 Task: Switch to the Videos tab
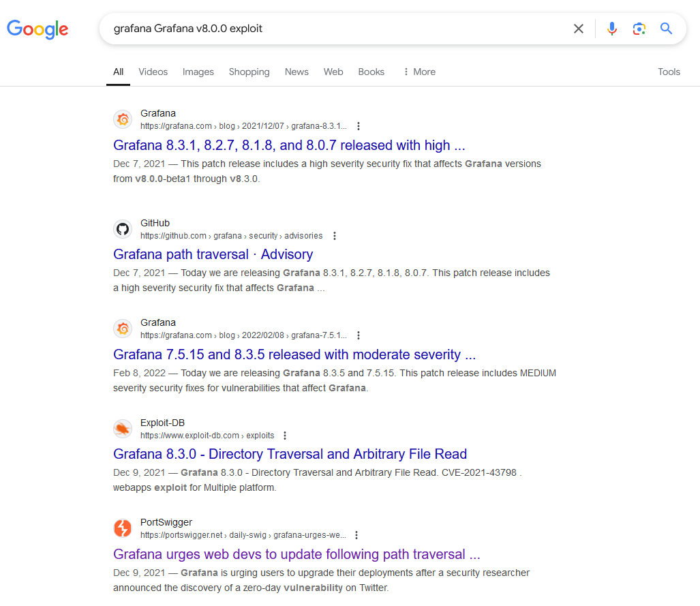pyautogui.click(x=153, y=72)
